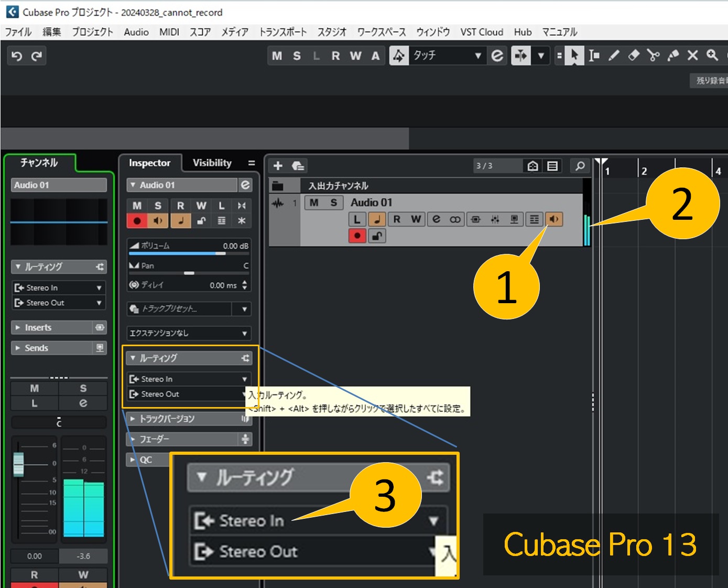Click Find Tracks magnifier in track list
The height and width of the screenshot is (588, 728).
point(580,166)
